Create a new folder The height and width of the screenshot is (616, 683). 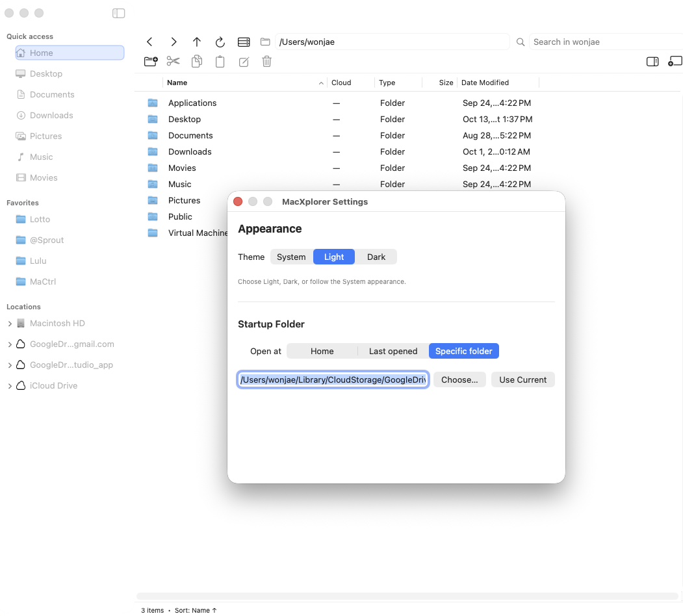151,62
